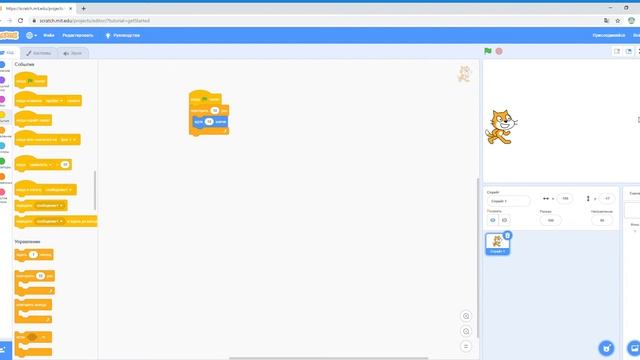Bookmark page with the star icon

618,20
